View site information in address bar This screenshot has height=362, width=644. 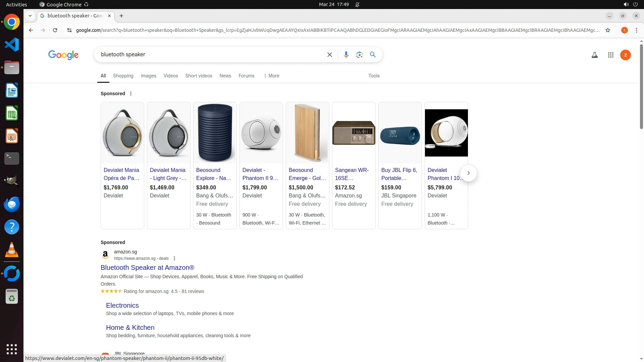pyautogui.click(x=69, y=30)
